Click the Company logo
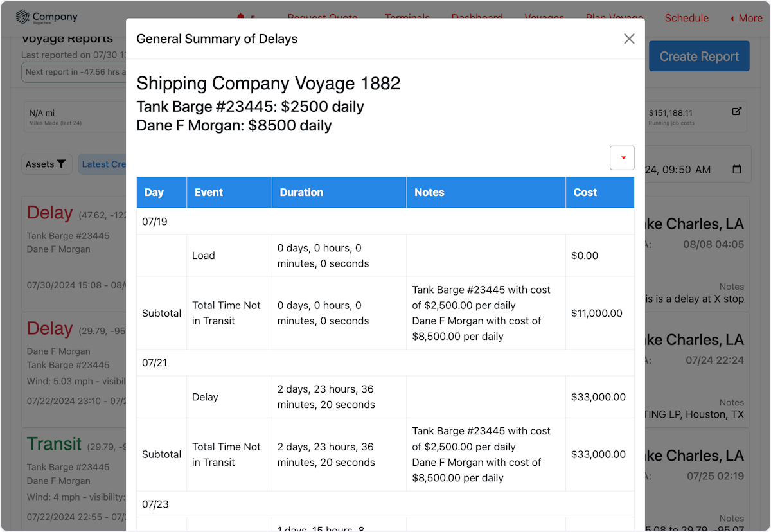 click(46, 17)
